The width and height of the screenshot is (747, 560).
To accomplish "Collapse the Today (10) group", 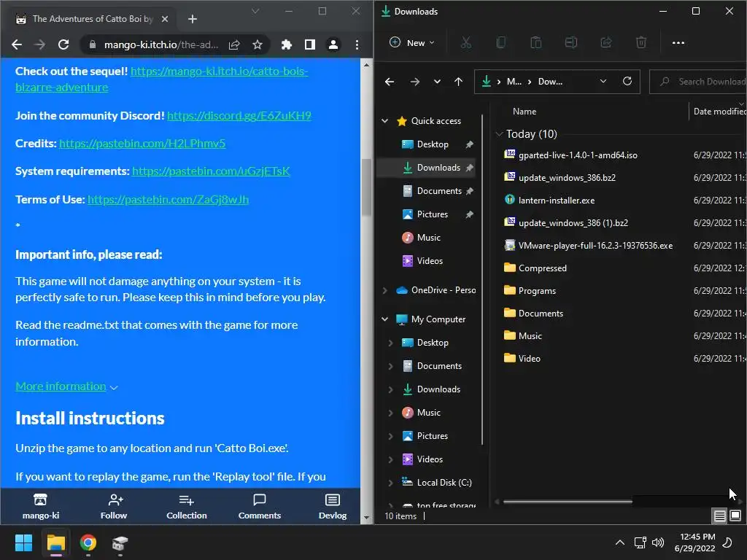I will (x=499, y=134).
